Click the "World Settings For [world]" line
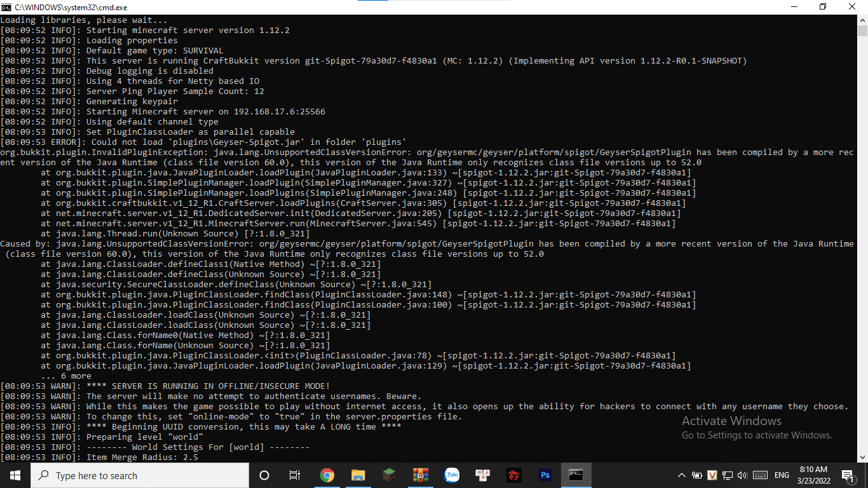Viewport: 868px width, 488px height. [155, 447]
